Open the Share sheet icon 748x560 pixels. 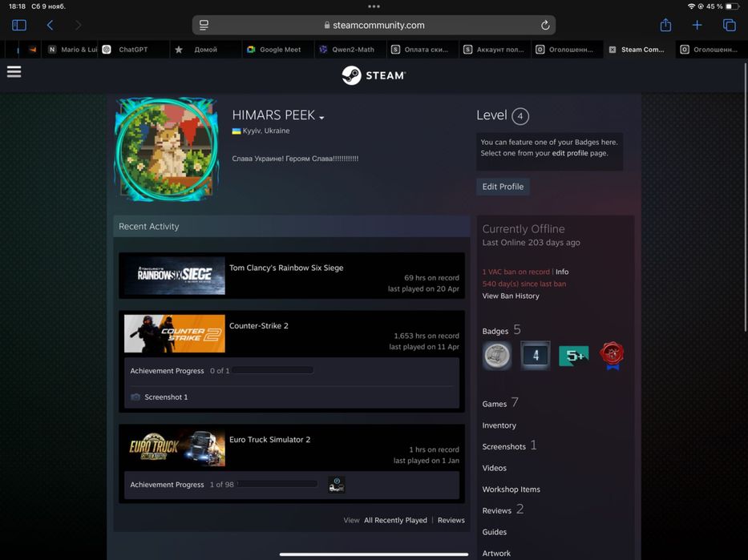click(x=665, y=25)
